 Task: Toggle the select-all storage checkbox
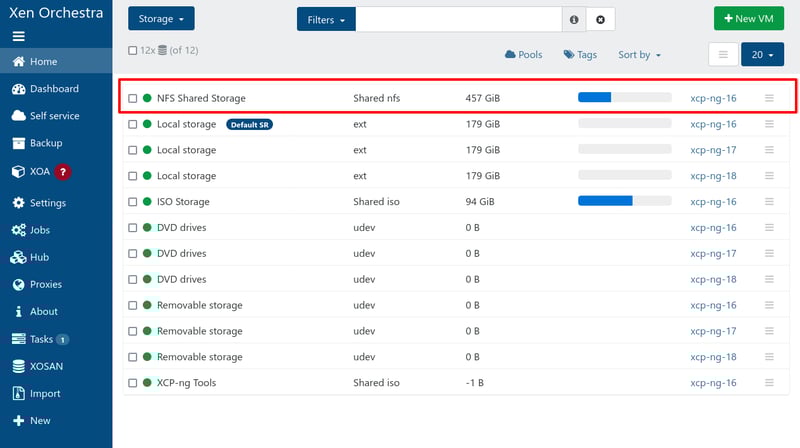133,51
